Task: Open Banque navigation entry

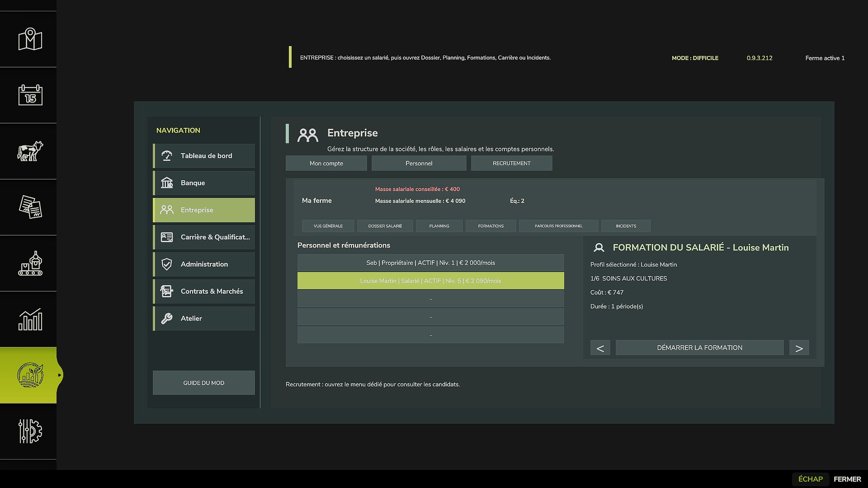Action: pyautogui.click(x=204, y=183)
